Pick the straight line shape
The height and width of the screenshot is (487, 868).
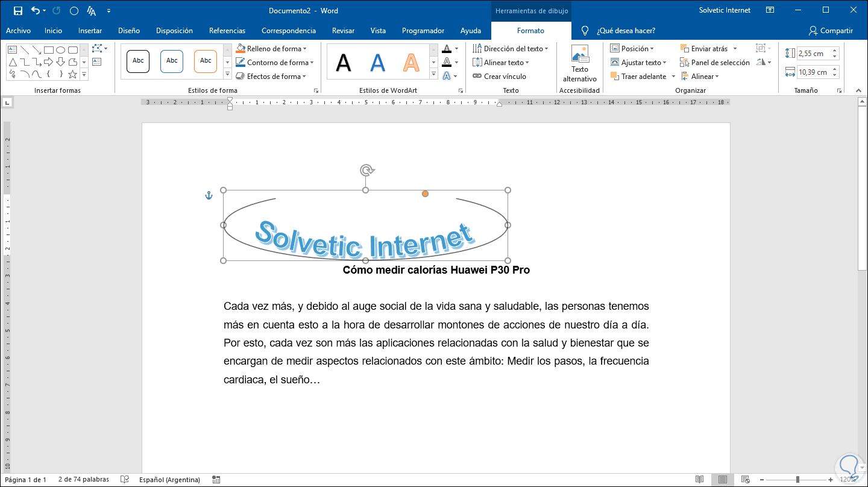[25, 50]
